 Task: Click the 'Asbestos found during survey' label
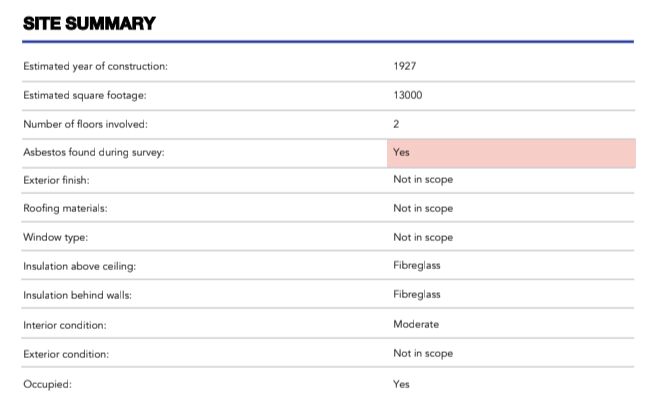(93, 152)
